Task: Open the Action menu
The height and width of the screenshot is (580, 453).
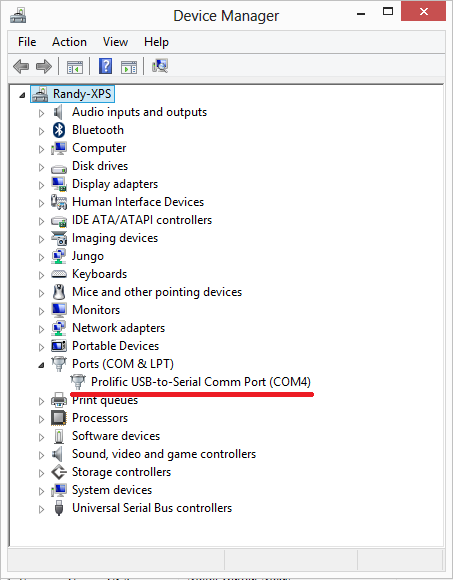Action: (69, 42)
